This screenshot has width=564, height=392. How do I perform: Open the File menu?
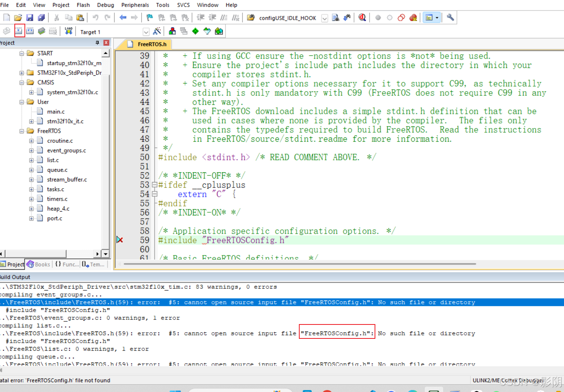pos(5,5)
